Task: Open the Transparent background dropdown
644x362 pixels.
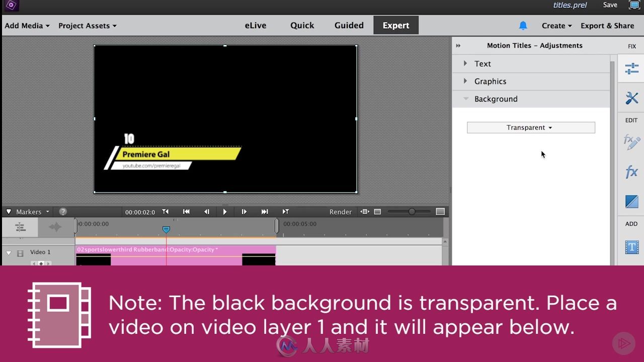Action: pos(531,128)
